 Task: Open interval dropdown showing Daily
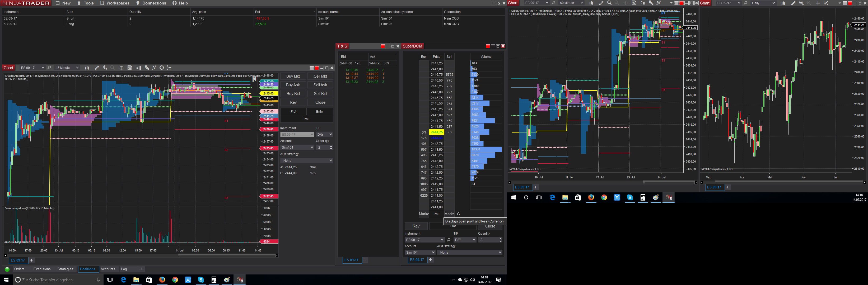763,3
